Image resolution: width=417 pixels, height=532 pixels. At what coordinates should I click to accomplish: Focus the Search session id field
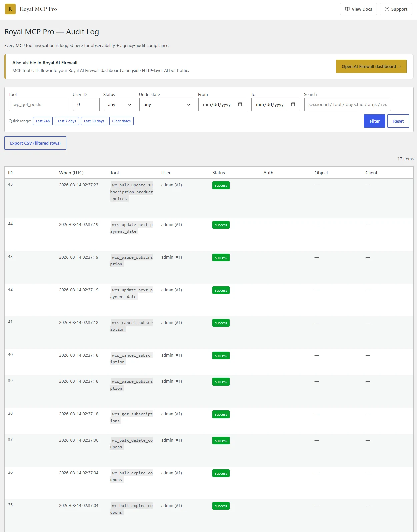tap(347, 104)
